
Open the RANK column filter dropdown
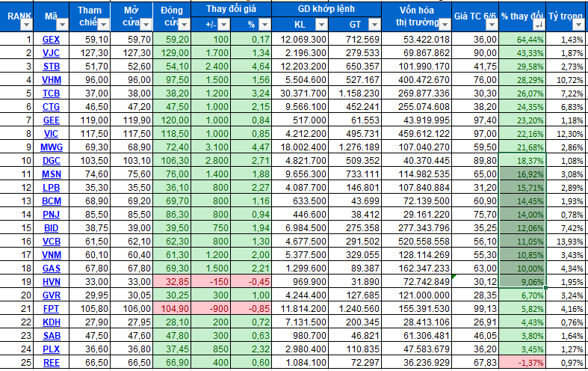26,25
